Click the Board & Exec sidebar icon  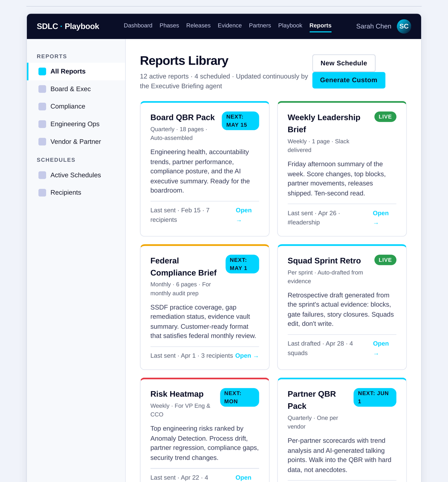tap(42, 89)
